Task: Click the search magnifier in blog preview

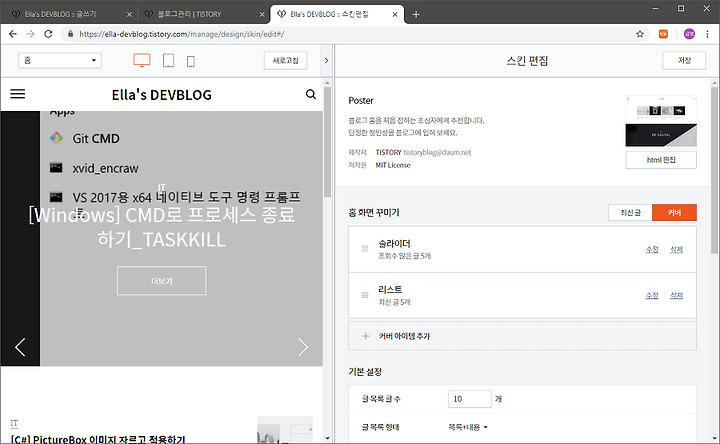Action: click(311, 94)
